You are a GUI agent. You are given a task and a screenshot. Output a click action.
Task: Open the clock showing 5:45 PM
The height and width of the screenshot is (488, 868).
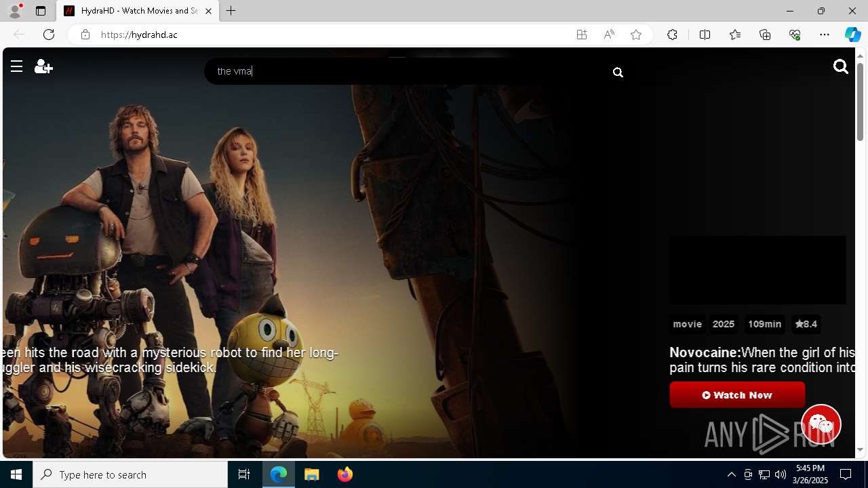(x=811, y=474)
